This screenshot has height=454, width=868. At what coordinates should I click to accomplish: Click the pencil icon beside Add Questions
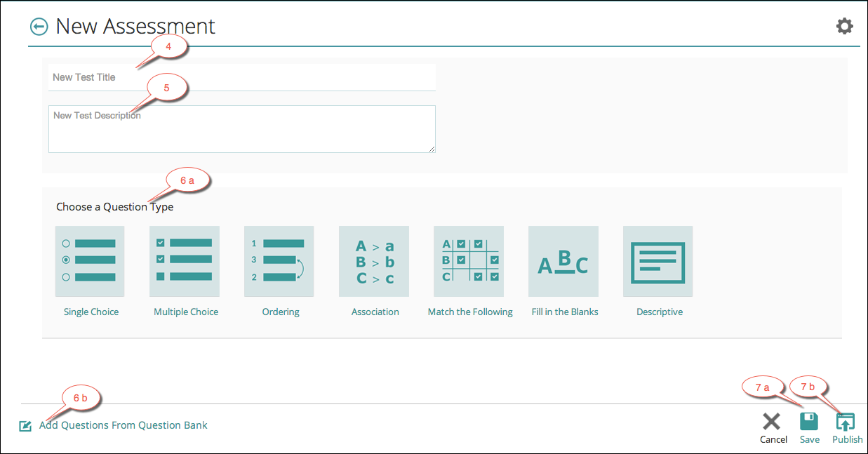(26, 426)
